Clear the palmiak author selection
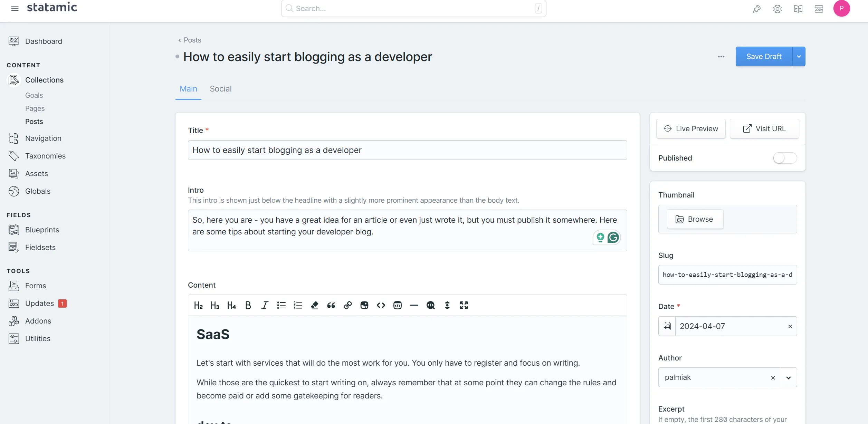Screen dimensions: 868x424 point(773,378)
